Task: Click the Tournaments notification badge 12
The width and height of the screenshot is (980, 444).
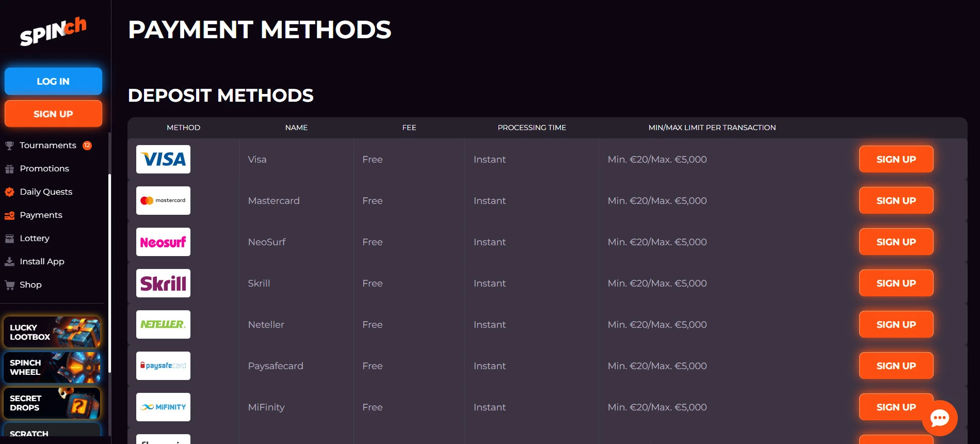Action: point(87,146)
